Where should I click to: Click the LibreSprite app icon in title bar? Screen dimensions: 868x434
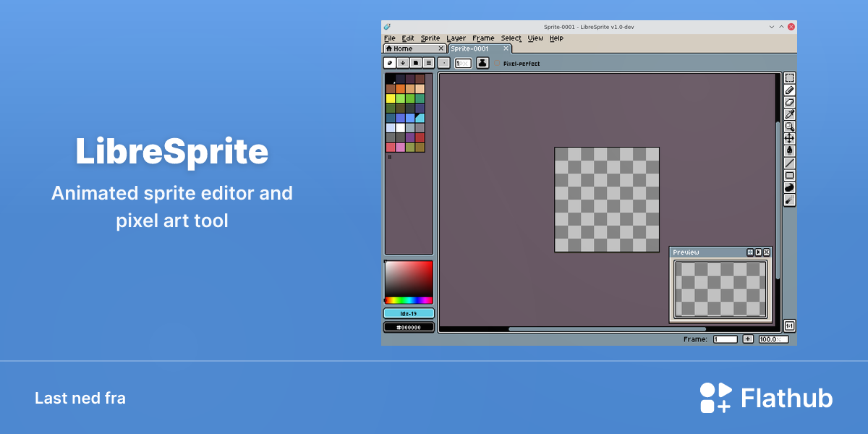click(x=387, y=27)
